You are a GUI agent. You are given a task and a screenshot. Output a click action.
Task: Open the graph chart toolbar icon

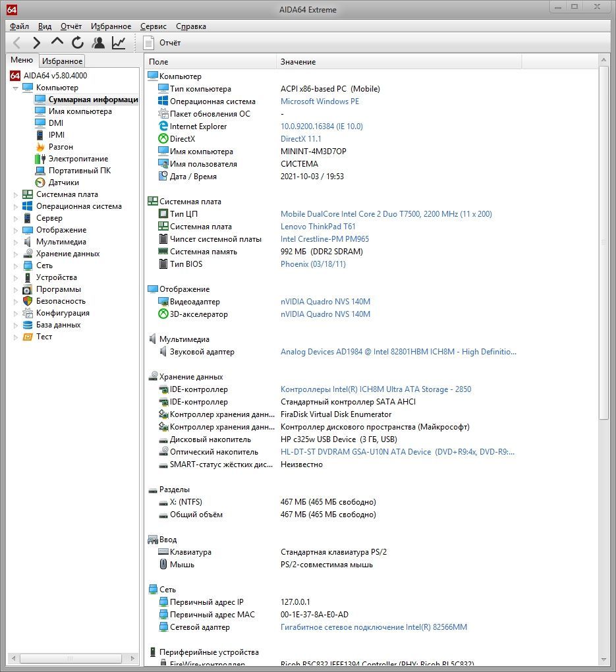(x=119, y=42)
